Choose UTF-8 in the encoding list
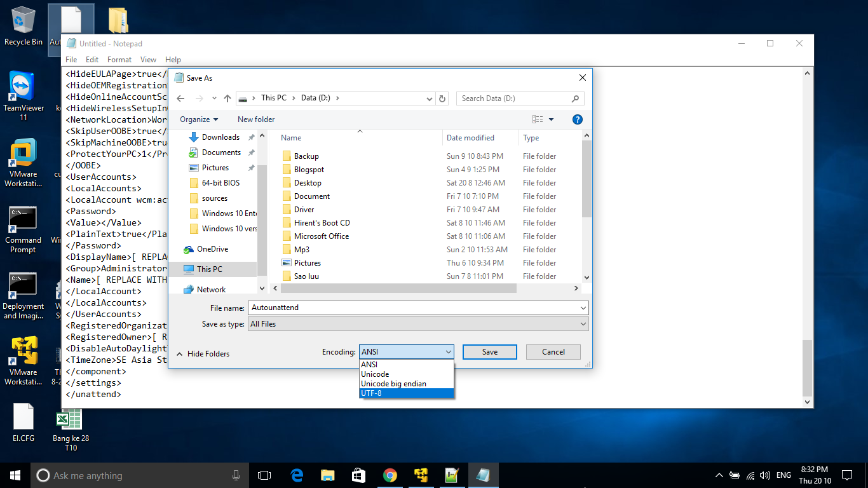Viewport: 868px width, 488px height. [407, 393]
